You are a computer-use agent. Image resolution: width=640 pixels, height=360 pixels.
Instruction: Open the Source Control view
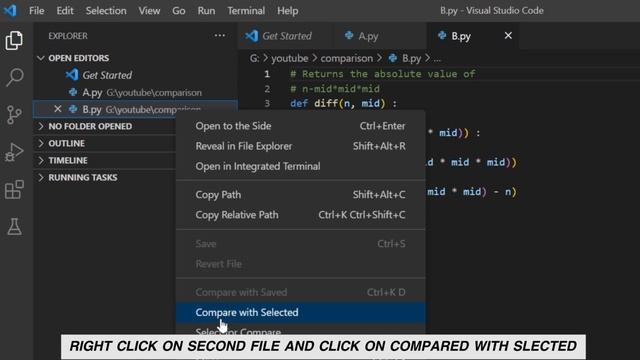[x=14, y=115]
